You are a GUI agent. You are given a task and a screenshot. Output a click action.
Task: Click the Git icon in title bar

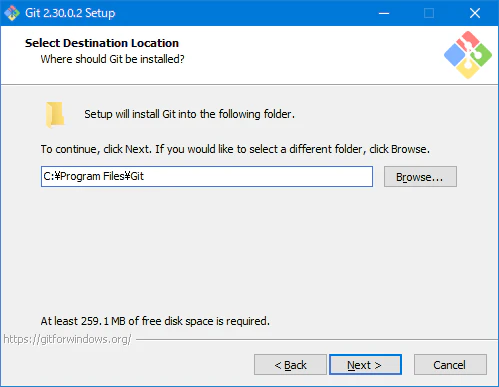coord(12,13)
